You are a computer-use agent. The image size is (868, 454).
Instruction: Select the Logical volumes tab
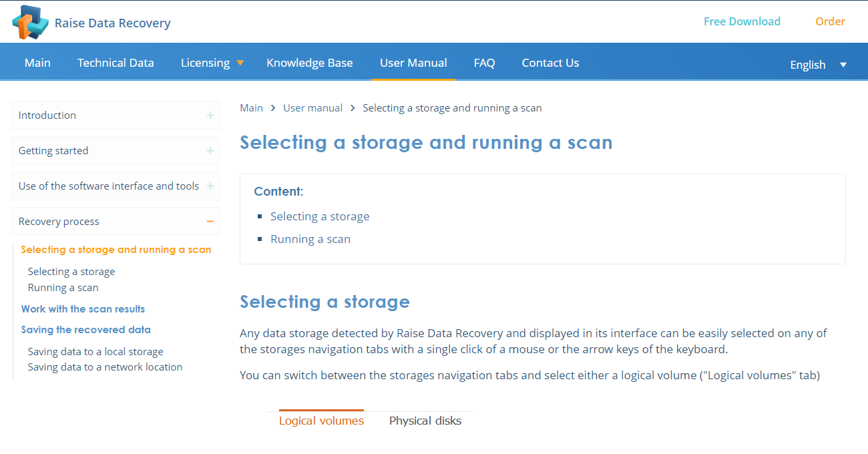[321, 420]
